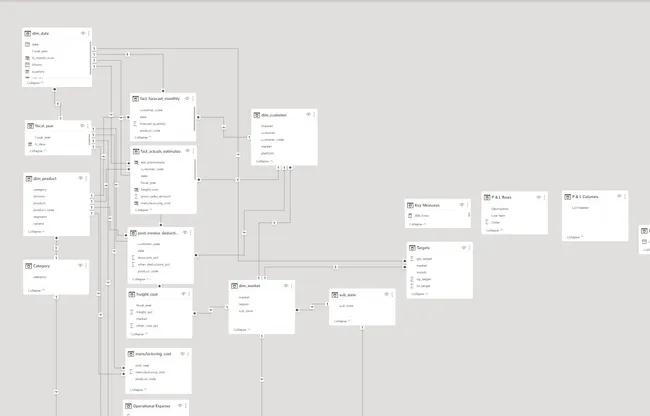Click the P & L Rows table icon
650x416 pixels.
click(x=487, y=198)
